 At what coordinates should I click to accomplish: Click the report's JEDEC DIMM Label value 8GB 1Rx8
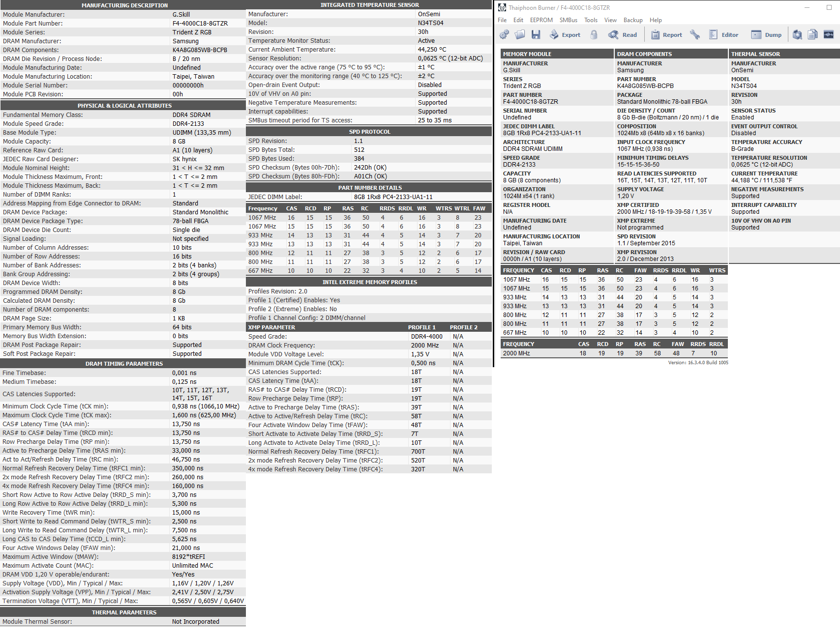point(393,197)
